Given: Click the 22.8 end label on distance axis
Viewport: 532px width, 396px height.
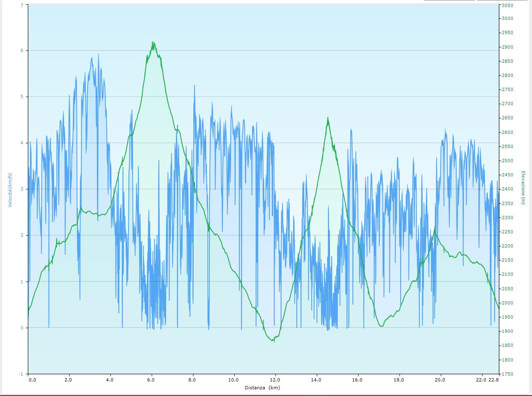Looking at the screenshot, I should (493, 379).
